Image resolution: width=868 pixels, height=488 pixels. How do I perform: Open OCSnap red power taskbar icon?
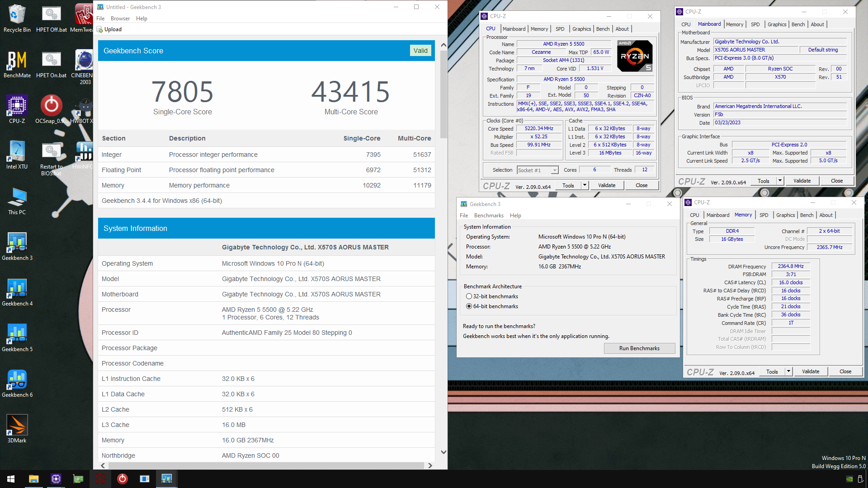click(x=123, y=479)
